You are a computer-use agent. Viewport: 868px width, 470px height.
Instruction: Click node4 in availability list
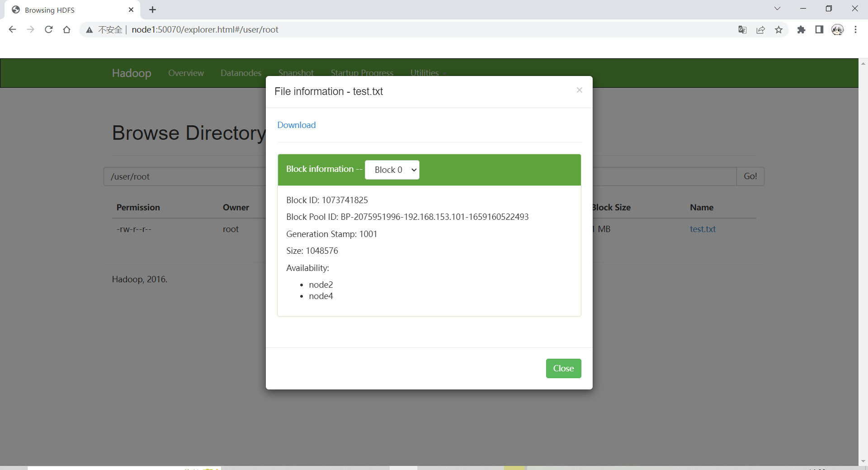(321, 296)
